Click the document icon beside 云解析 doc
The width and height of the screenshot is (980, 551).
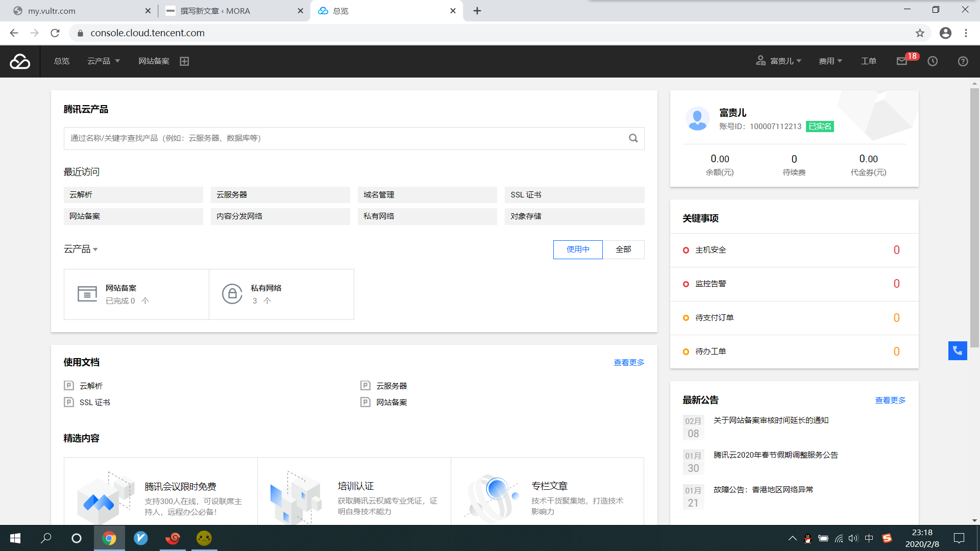[68, 386]
